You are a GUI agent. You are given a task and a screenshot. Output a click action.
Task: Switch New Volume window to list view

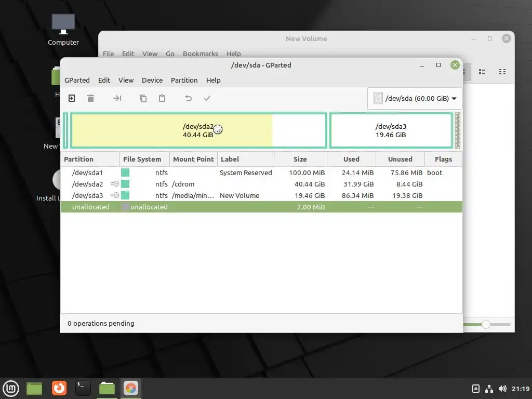(482, 72)
